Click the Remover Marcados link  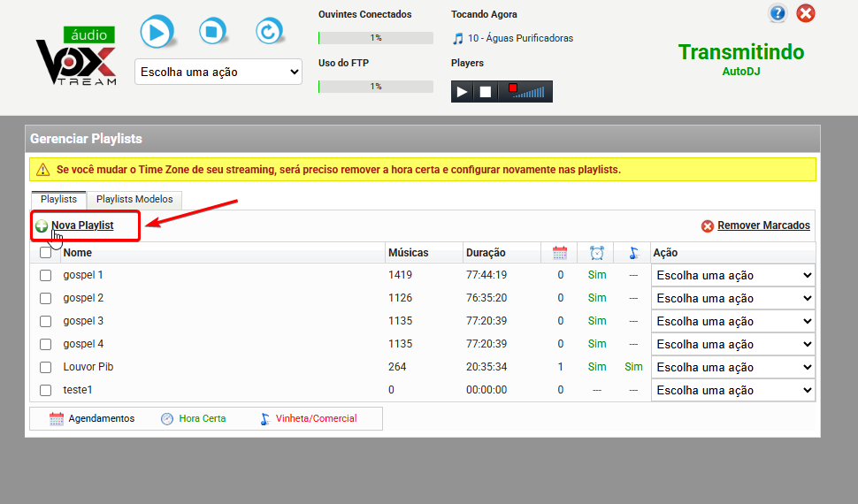tap(763, 225)
